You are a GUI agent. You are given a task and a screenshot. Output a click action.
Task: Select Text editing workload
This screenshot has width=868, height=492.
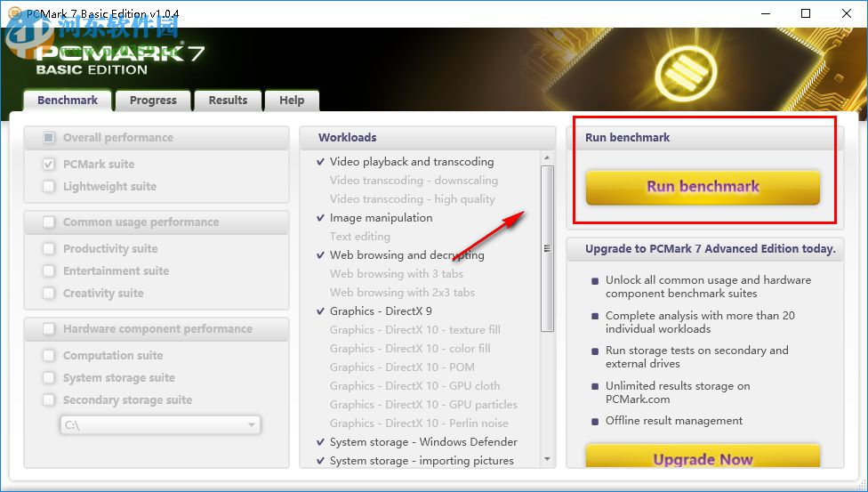tap(360, 237)
